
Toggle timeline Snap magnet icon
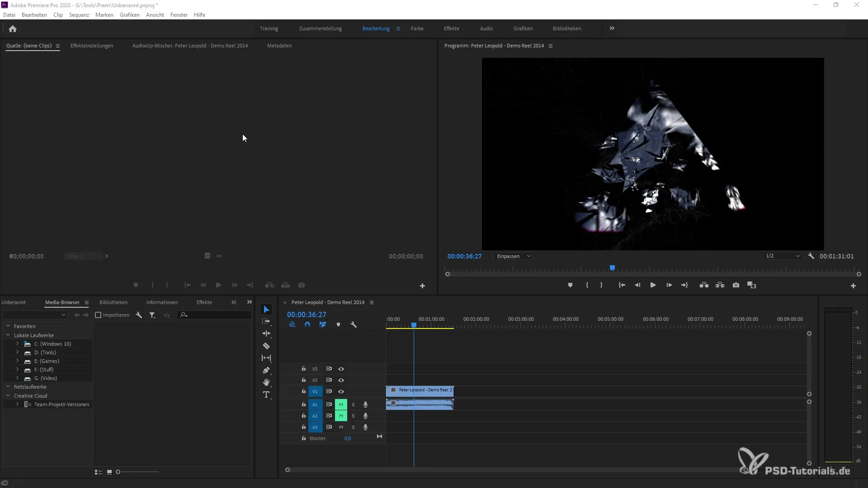307,324
